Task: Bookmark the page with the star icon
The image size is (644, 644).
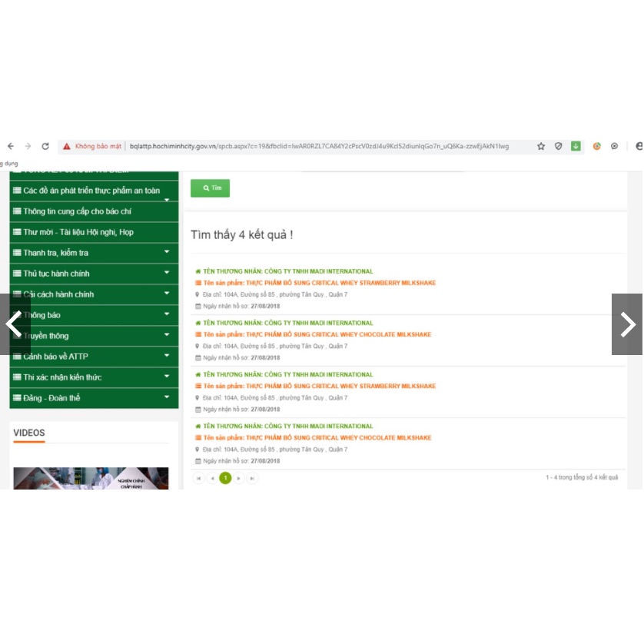Action: click(541, 146)
